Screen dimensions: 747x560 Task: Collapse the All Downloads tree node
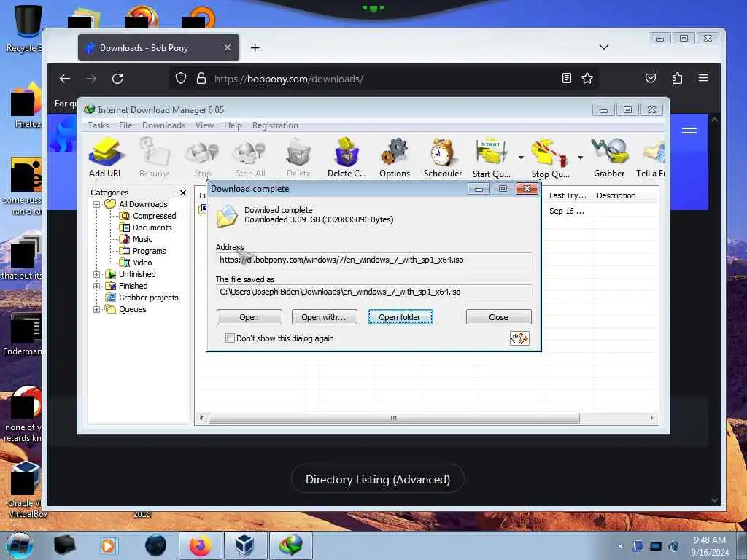(x=97, y=204)
